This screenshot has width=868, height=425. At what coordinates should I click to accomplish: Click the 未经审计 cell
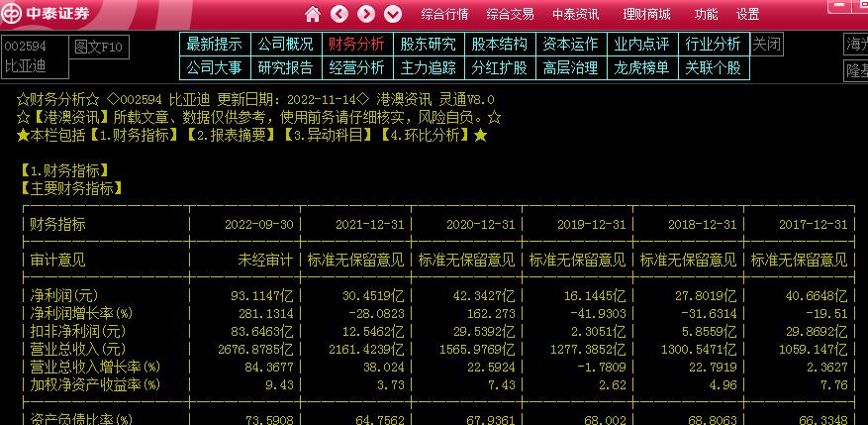tap(265, 260)
